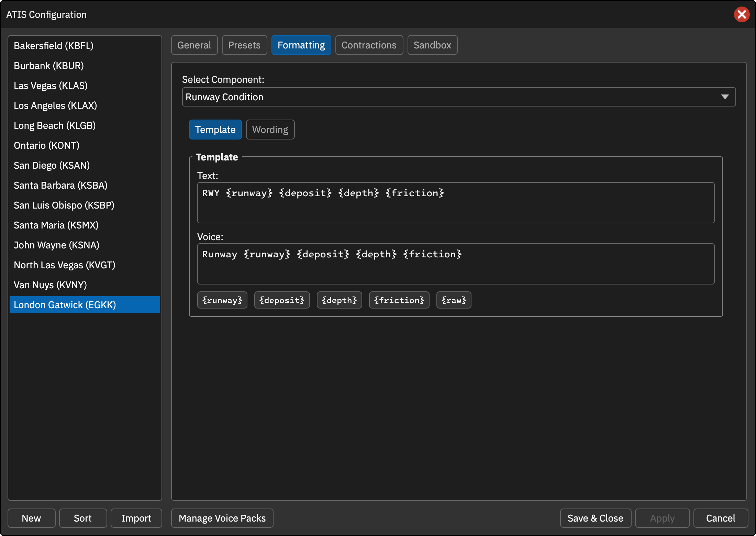Select London Gatwick (EGKK) station

(x=85, y=305)
